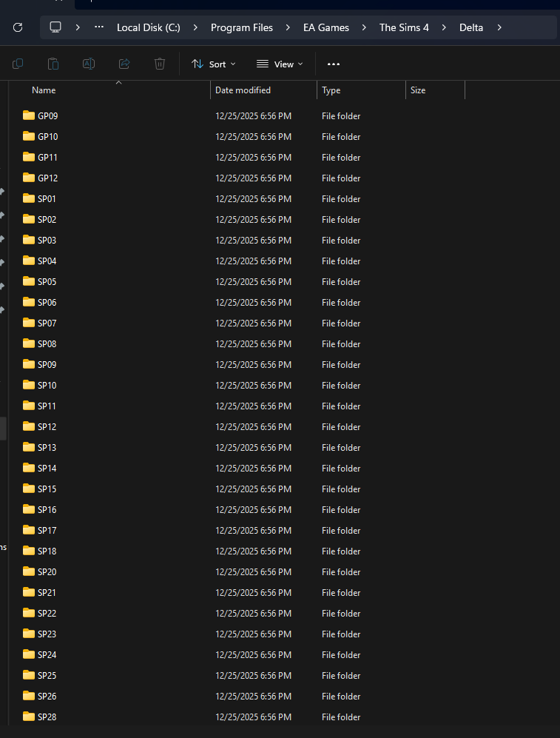This screenshot has width=560, height=738.
Task: Navigate to EA Games in the breadcrumb
Action: (x=325, y=27)
